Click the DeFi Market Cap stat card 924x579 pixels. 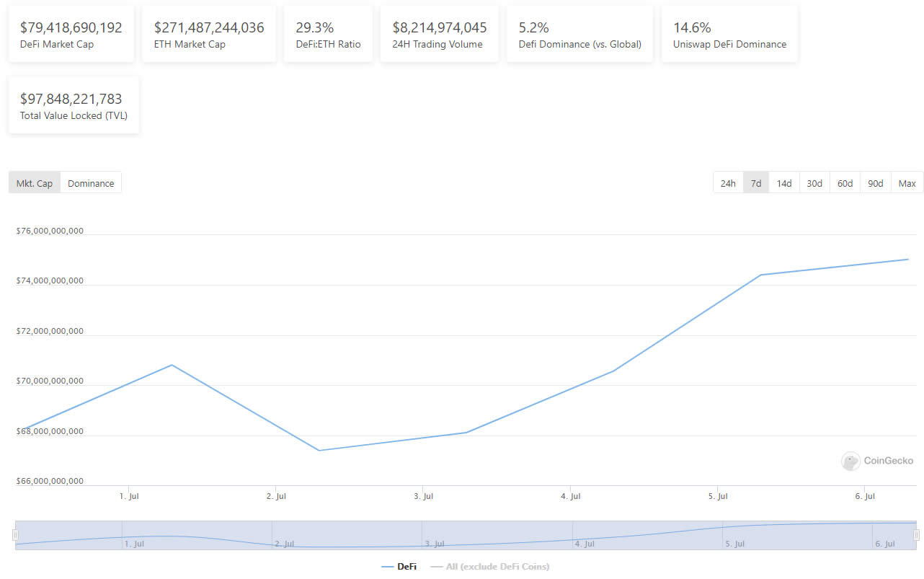pyautogui.click(x=71, y=35)
